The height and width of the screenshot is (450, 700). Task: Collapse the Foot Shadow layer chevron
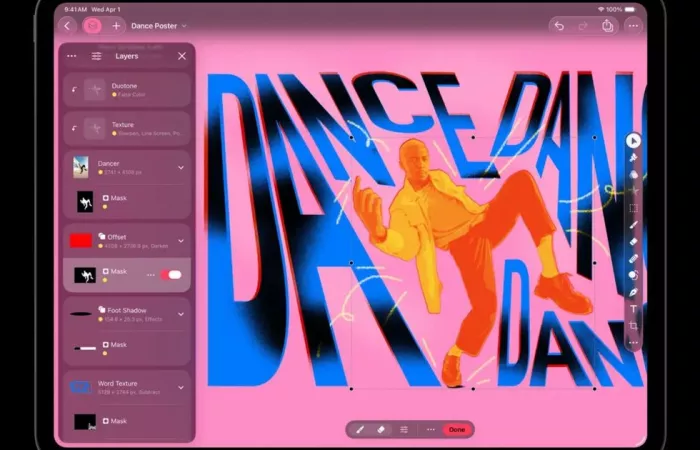tap(181, 314)
